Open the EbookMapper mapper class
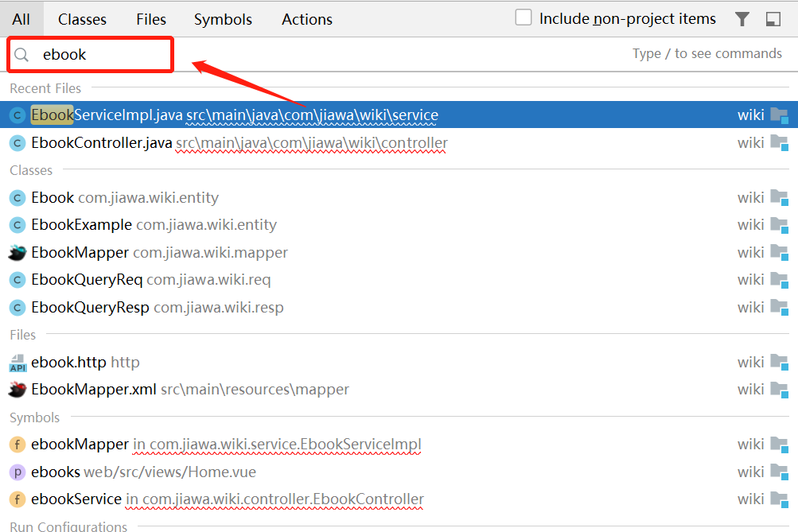This screenshot has width=798, height=532. pyautogui.click(x=399, y=252)
